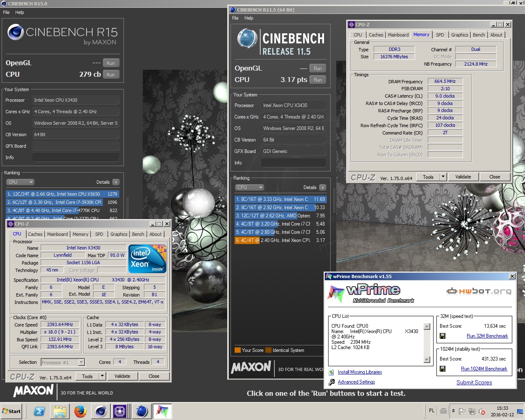The height and width of the screenshot is (420, 525).
Task: Select the 8C/16T @ 3.33 GHz ranking row
Action: [x=281, y=199]
